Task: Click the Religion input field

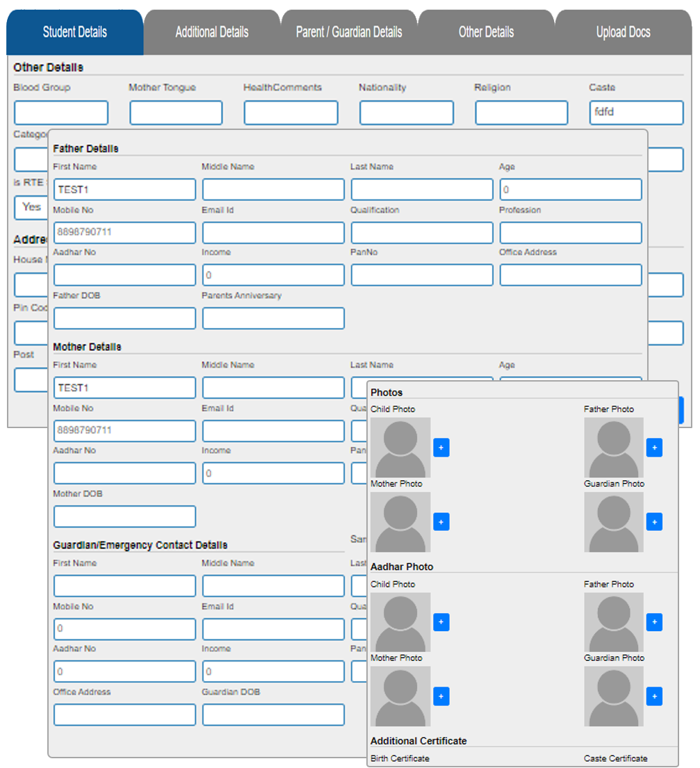Action: pos(521,113)
